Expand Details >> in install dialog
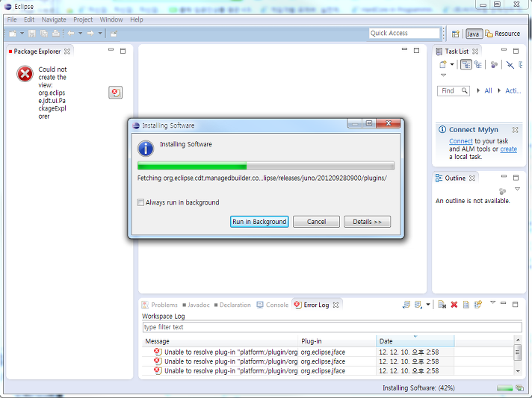 click(x=367, y=222)
